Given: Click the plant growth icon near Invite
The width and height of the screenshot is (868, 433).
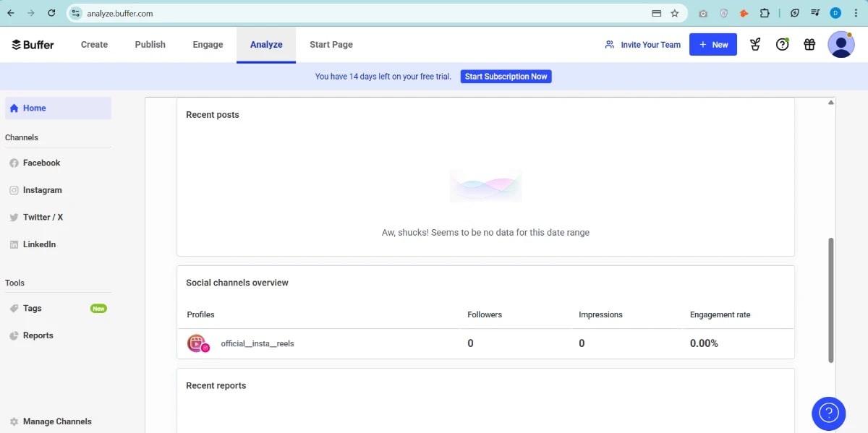Looking at the screenshot, I should click(x=754, y=44).
